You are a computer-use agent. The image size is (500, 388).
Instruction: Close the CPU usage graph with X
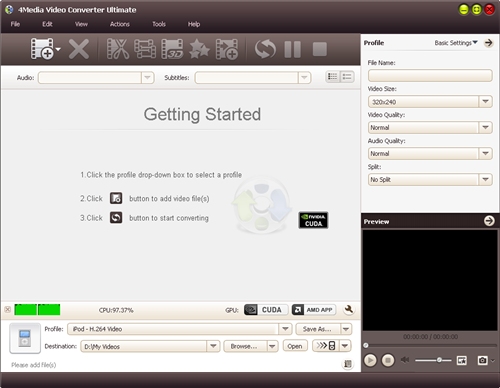7,309
